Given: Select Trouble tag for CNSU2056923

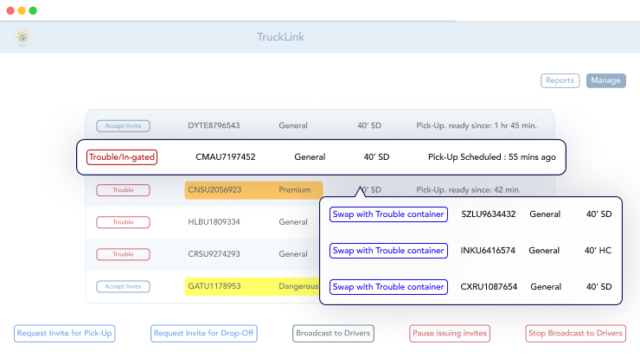Looking at the screenshot, I should (123, 189).
